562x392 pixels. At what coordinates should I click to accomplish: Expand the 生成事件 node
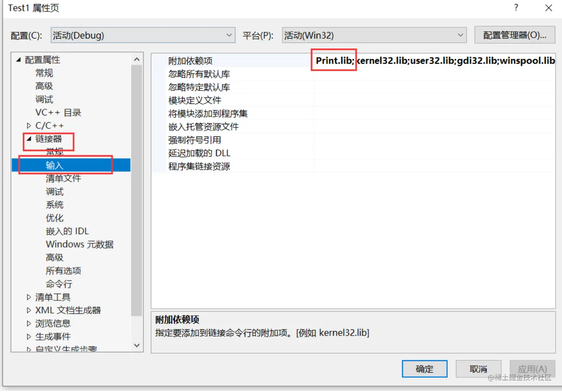click(x=29, y=337)
